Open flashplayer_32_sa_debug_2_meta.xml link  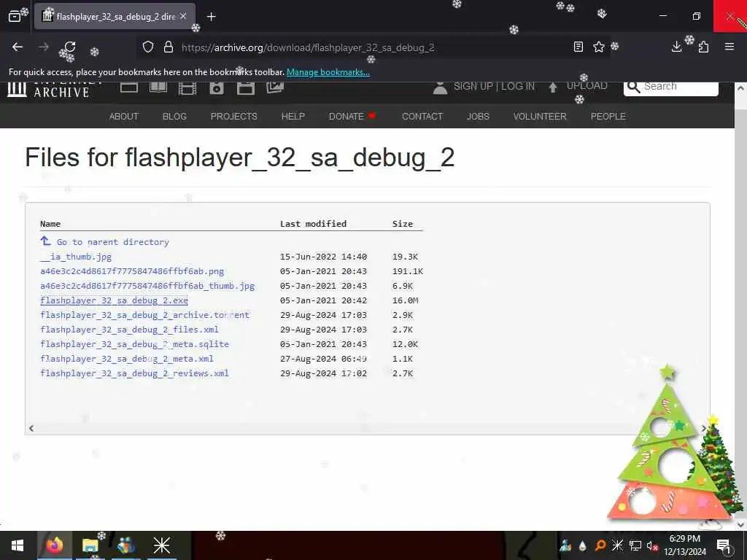coord(127,359)
